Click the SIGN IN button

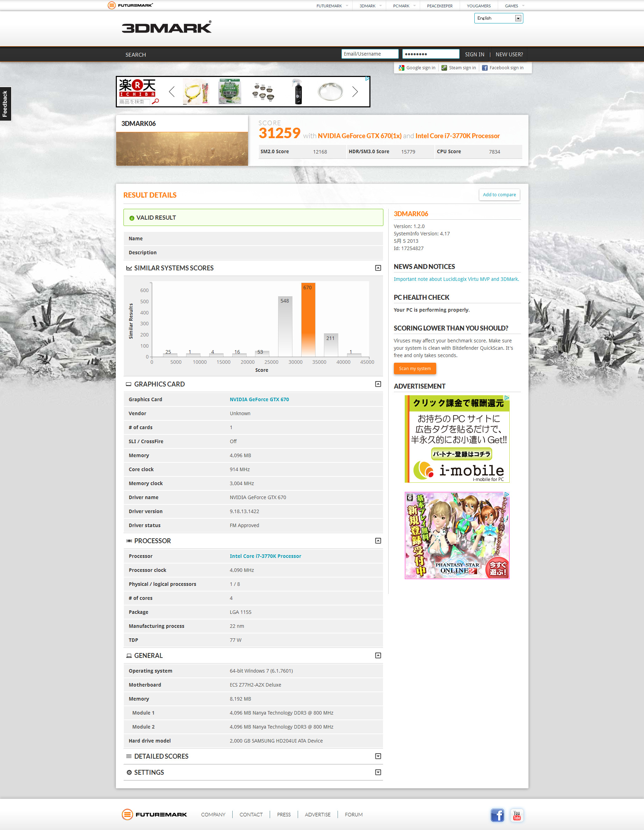pos(474,54)
